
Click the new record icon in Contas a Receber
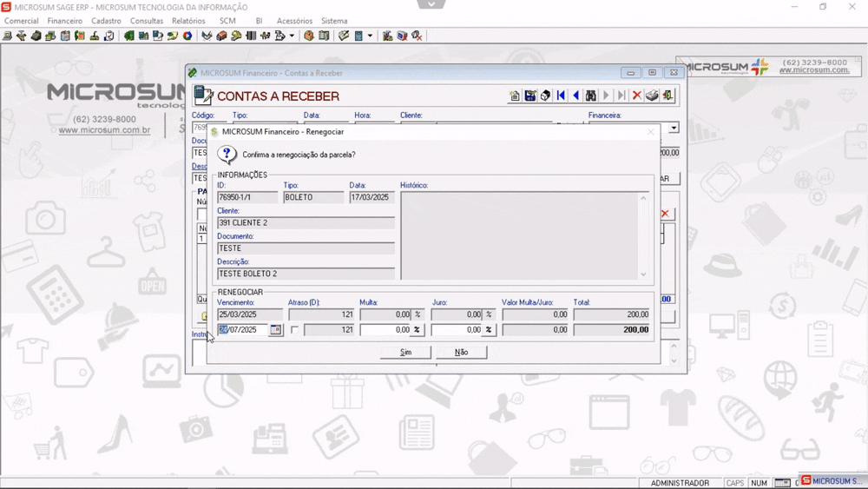coord(515,96)
